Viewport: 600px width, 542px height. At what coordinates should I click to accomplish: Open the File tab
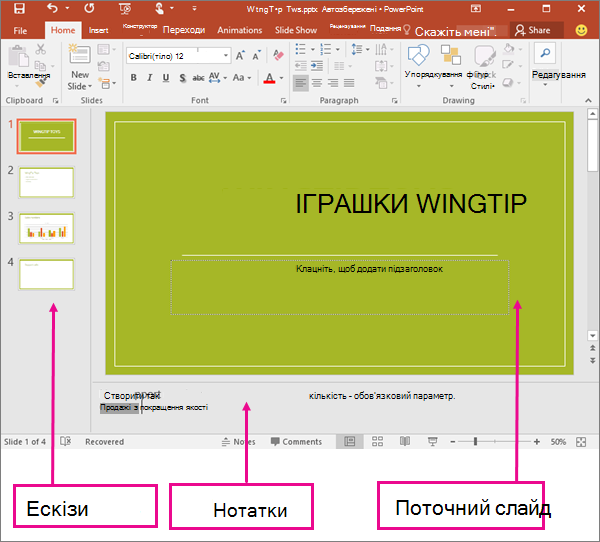20,31
